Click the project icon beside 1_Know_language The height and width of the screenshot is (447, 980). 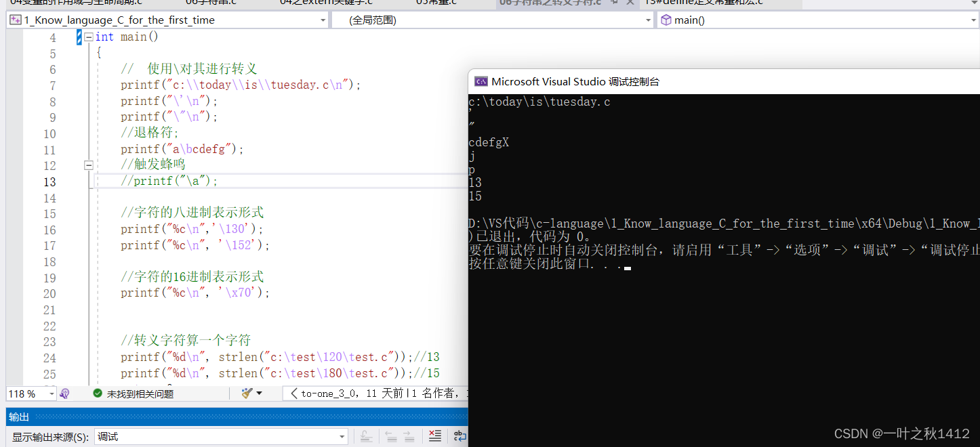(15, 20)
